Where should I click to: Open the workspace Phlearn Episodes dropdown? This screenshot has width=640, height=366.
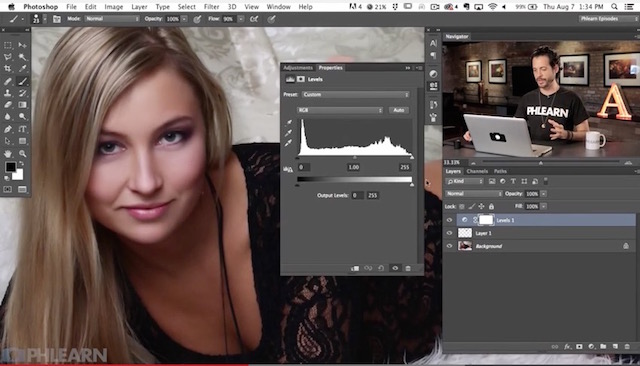608,19
